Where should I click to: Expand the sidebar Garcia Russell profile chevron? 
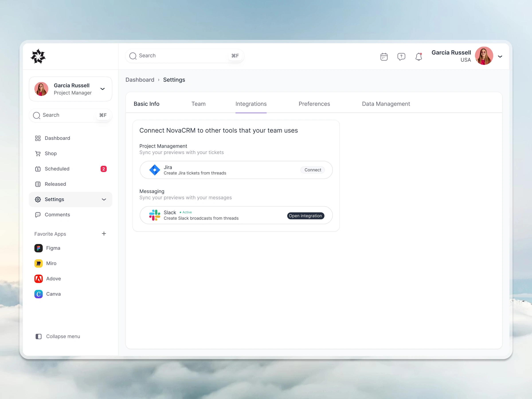tap(102, 89)
